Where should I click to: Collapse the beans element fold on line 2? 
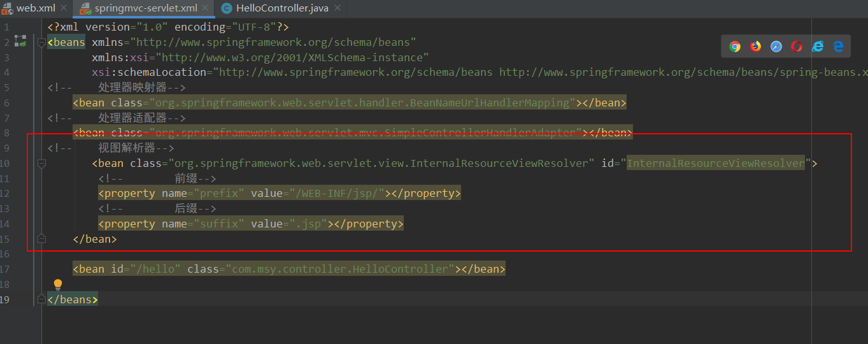pyautogui.click(x=41, y=42)
